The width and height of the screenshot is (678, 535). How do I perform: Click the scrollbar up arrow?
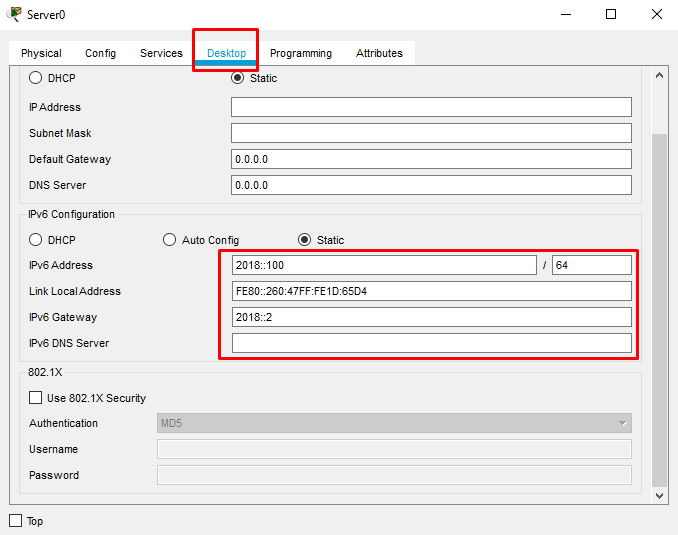click(x=659, y=75)
